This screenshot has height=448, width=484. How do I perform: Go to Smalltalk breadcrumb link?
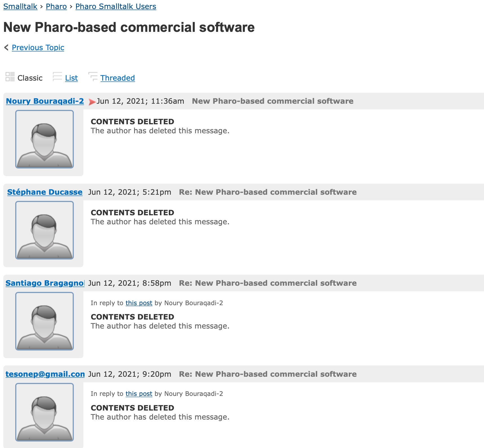pos(20,6)
